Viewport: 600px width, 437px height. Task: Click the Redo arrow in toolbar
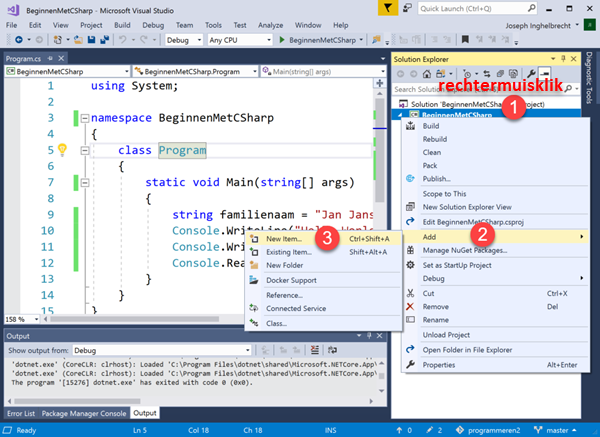point(144,39)
